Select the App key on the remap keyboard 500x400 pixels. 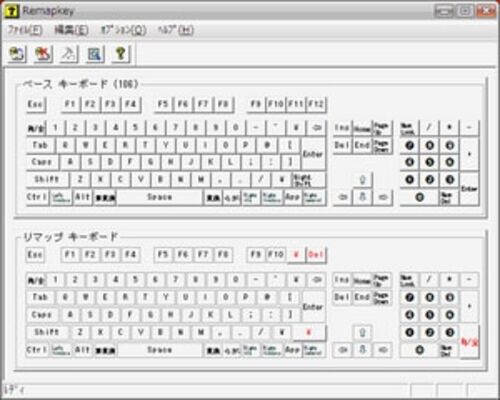293,350
